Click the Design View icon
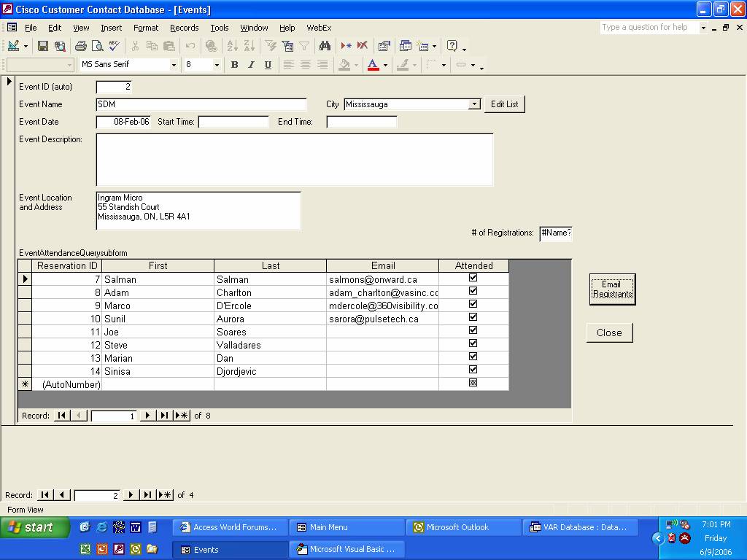 coord(13,46)
